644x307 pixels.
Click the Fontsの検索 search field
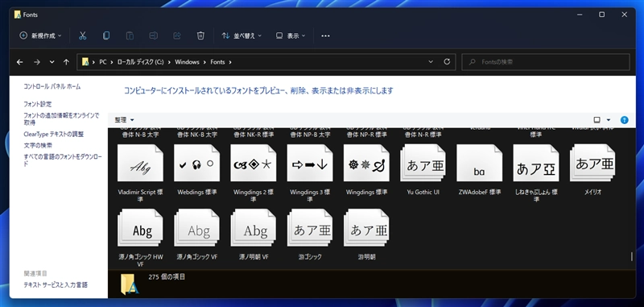[x=546, y=62]
